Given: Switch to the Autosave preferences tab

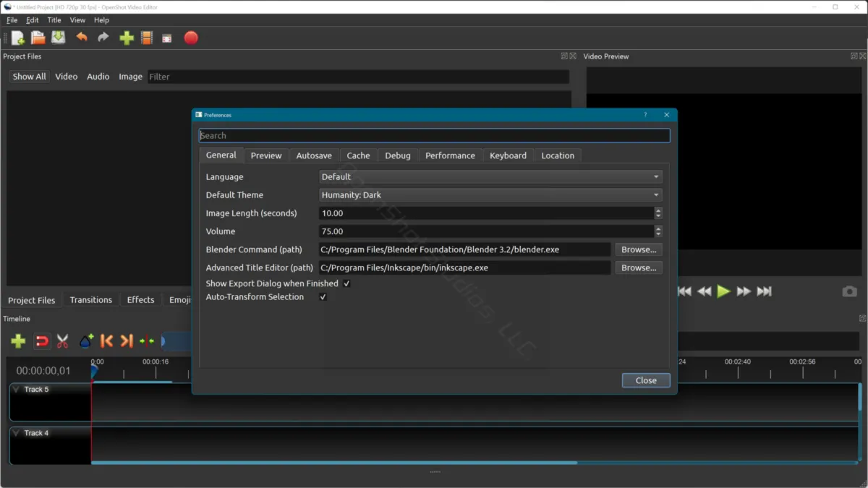Looking at the screenshot, I should point(314,155).
